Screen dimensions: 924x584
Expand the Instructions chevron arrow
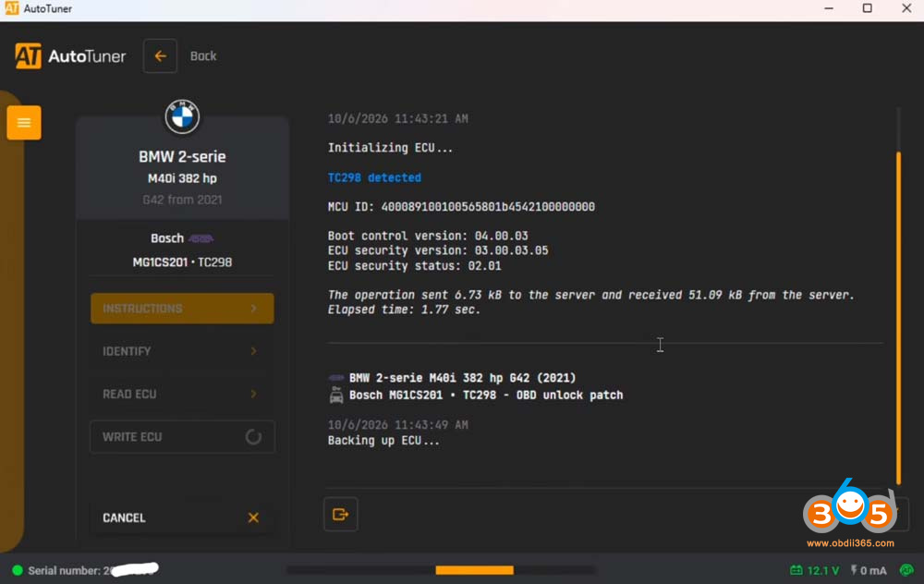[x=253, y=309]
